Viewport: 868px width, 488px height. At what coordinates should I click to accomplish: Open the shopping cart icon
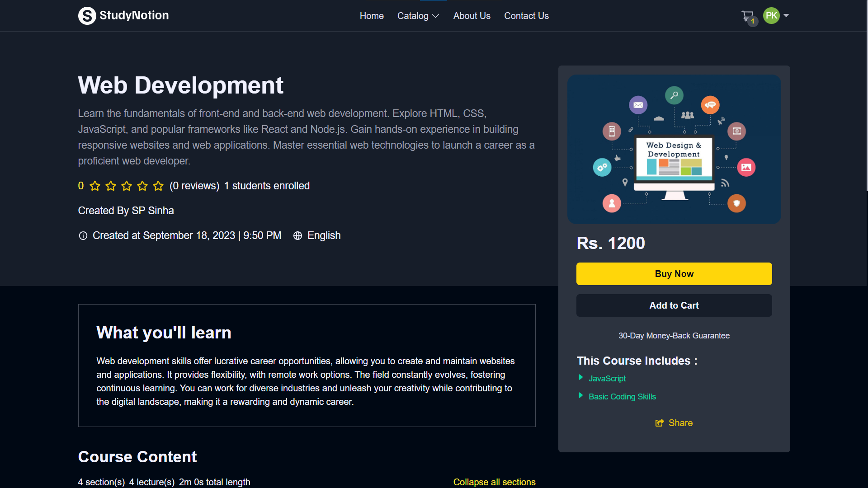pyautogui.click(x=748, y=16)
